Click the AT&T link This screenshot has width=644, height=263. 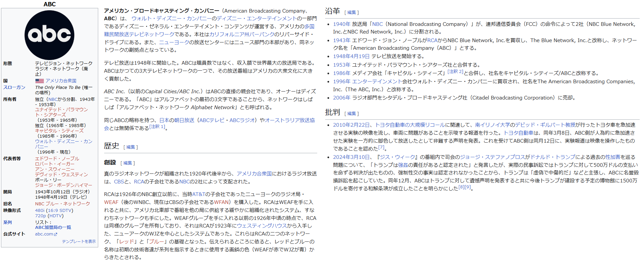[x=198, y=194]
